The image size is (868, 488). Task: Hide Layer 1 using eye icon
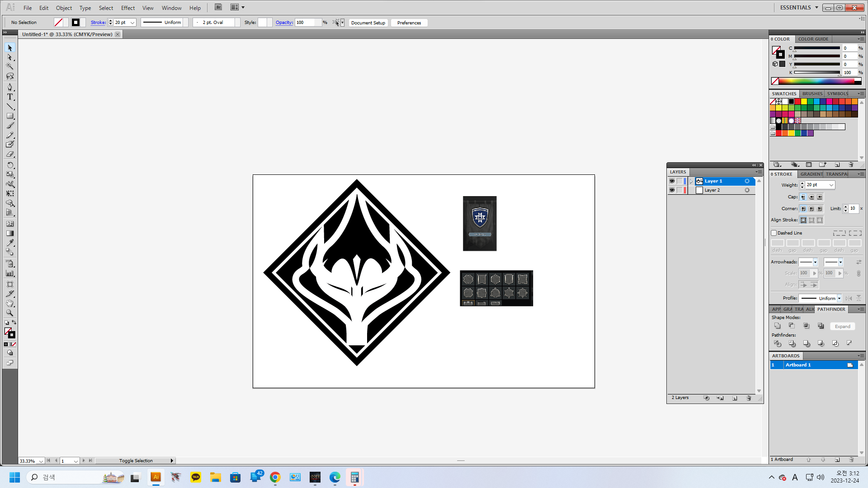pos(672,181)
